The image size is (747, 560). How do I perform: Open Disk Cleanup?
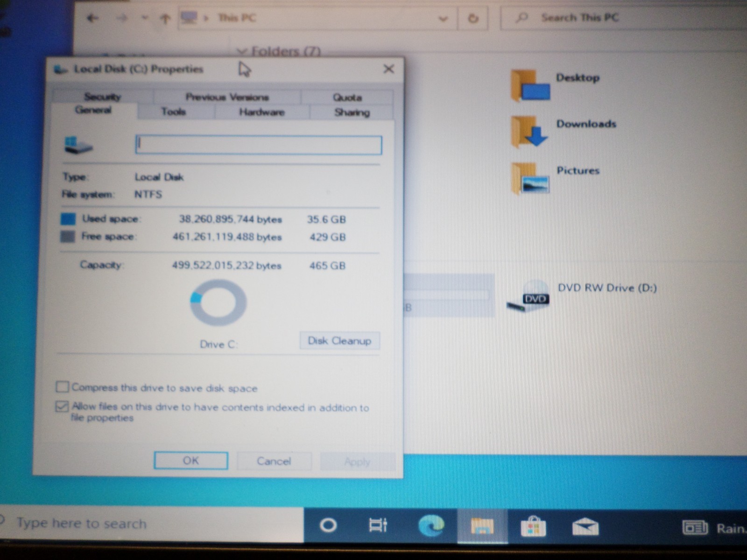pyautogui.click(x=339, y=341)
